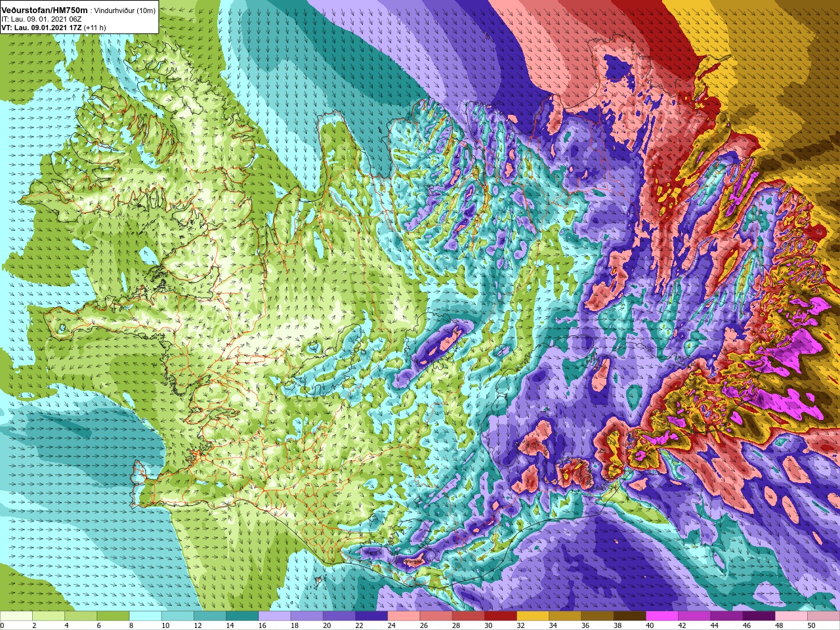
Task: Pick the dark brown 38–40 legend swatch
Action: click(630, 615)
